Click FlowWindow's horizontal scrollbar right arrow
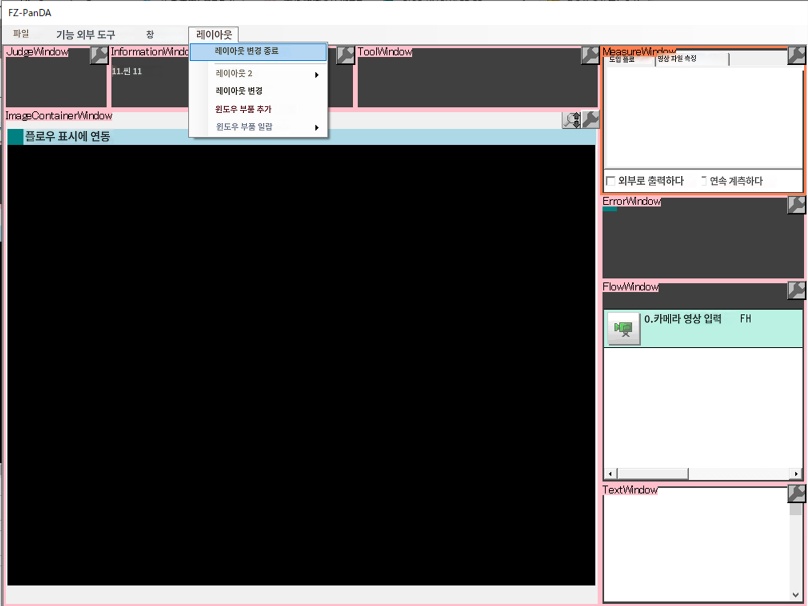 click(797, 474)
